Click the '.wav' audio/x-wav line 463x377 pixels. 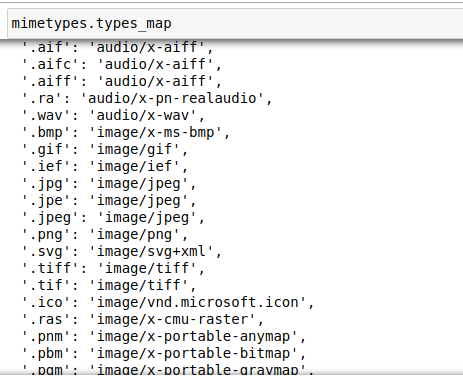pos(113,115)
